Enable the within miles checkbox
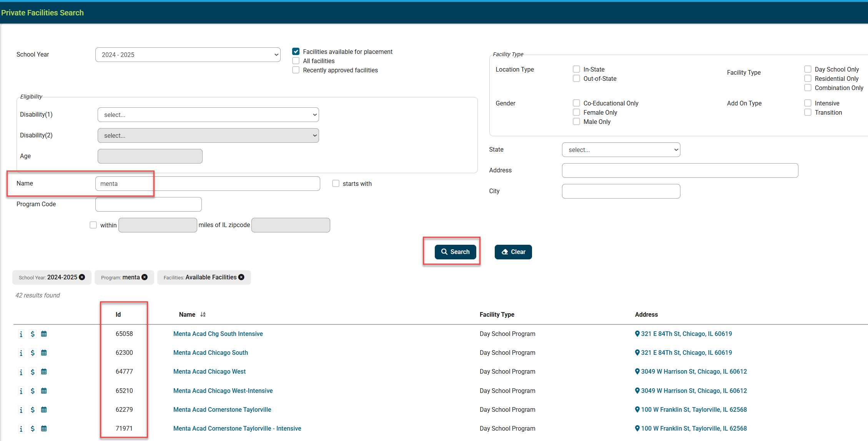Screen dimensions: 868x441 coord(93,225)
